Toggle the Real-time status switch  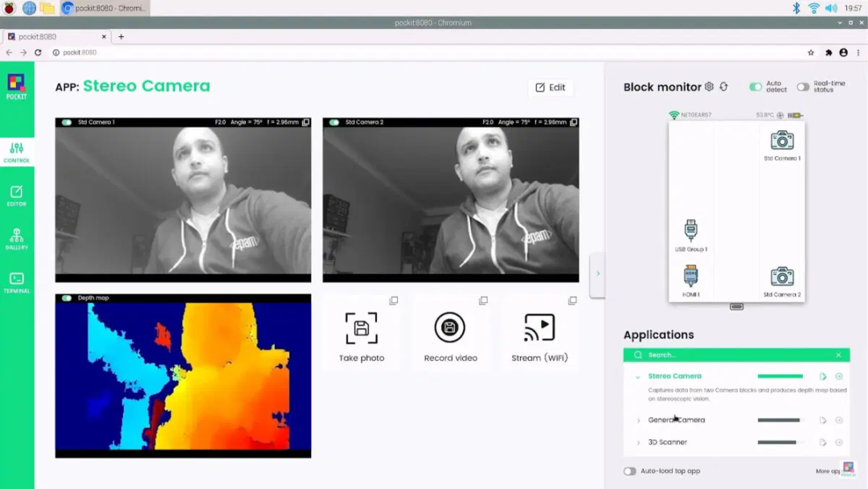(803, 87)
